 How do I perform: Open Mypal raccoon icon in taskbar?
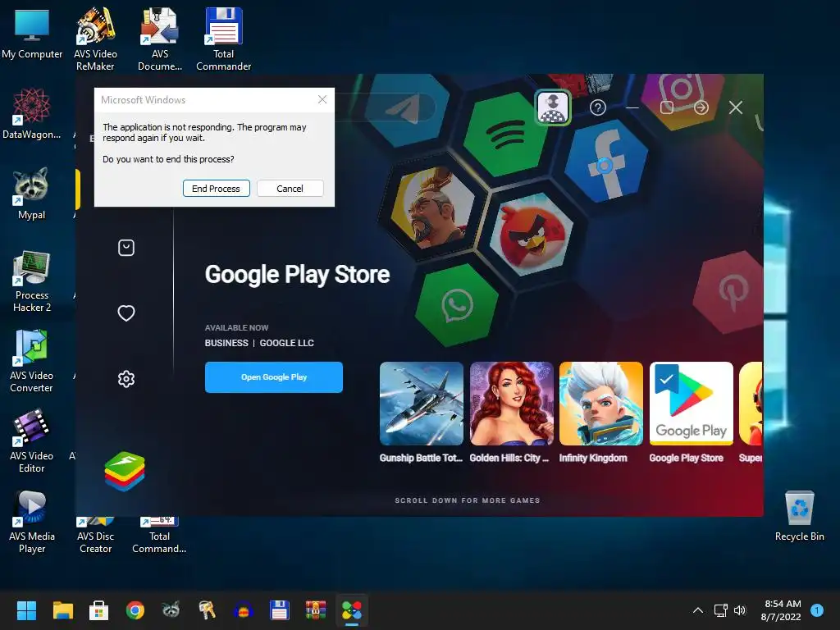(171, 610)
